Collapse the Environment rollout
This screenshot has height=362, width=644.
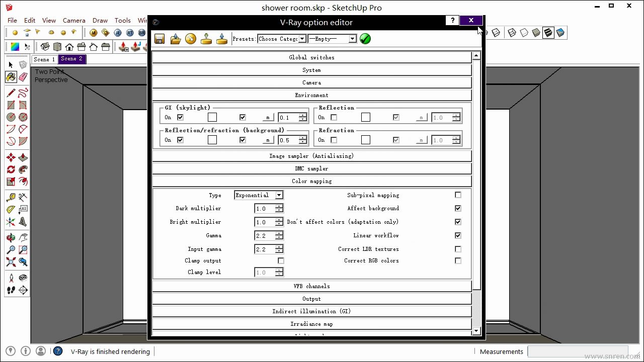[x=311, y=95]
